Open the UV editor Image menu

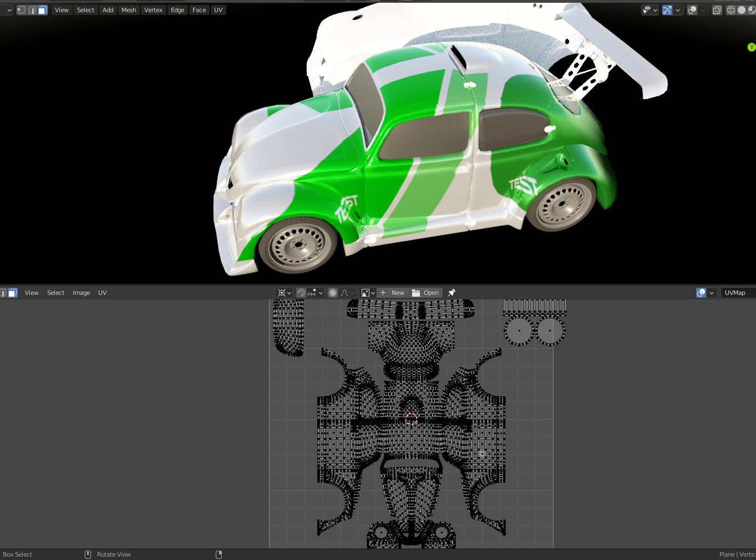click(x=81, y=293)
